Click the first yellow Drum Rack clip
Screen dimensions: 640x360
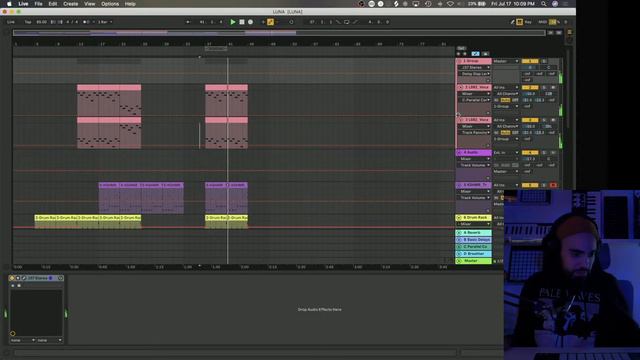[45, 221]
